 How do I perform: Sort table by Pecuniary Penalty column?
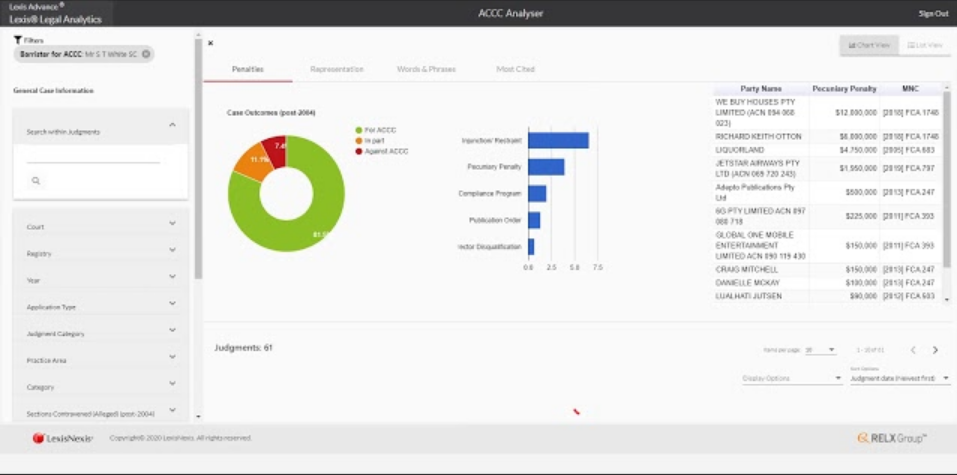(x=844, y=89)
